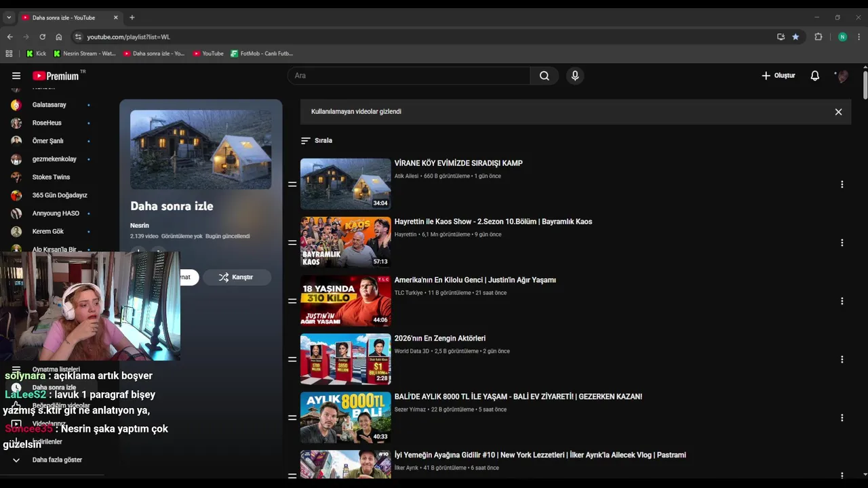Open World Data 3D channel link
868x488 pixels.
point(412,351)
